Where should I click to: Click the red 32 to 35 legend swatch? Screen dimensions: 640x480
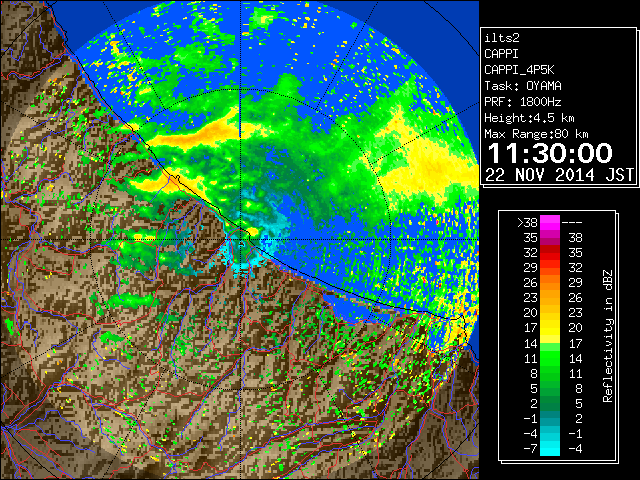[550, 253]
